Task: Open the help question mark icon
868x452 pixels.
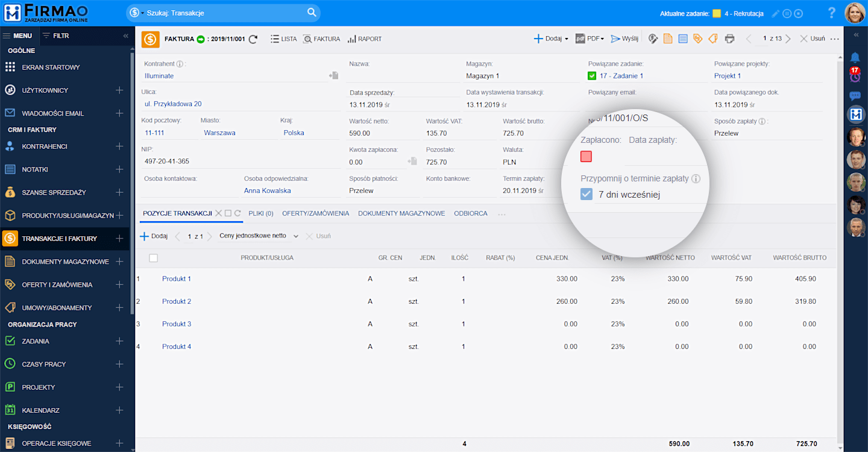Action: tap(832, 13)
